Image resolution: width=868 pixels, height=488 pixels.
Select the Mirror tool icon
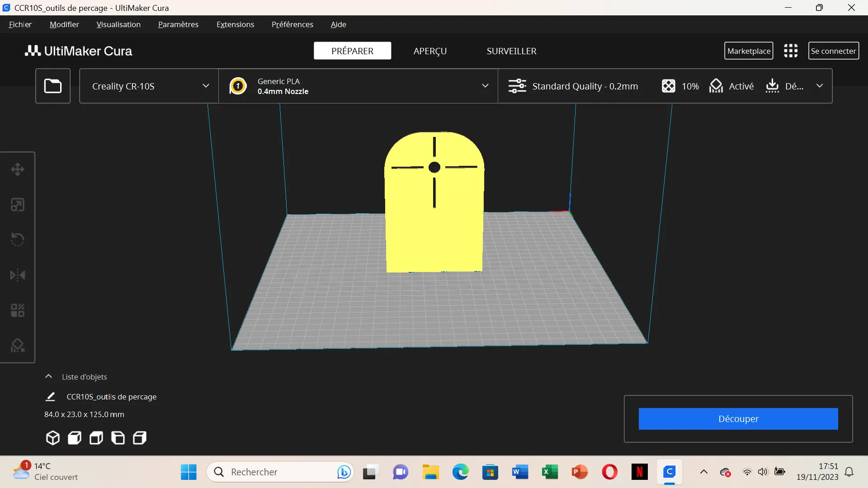pos(18,275)
